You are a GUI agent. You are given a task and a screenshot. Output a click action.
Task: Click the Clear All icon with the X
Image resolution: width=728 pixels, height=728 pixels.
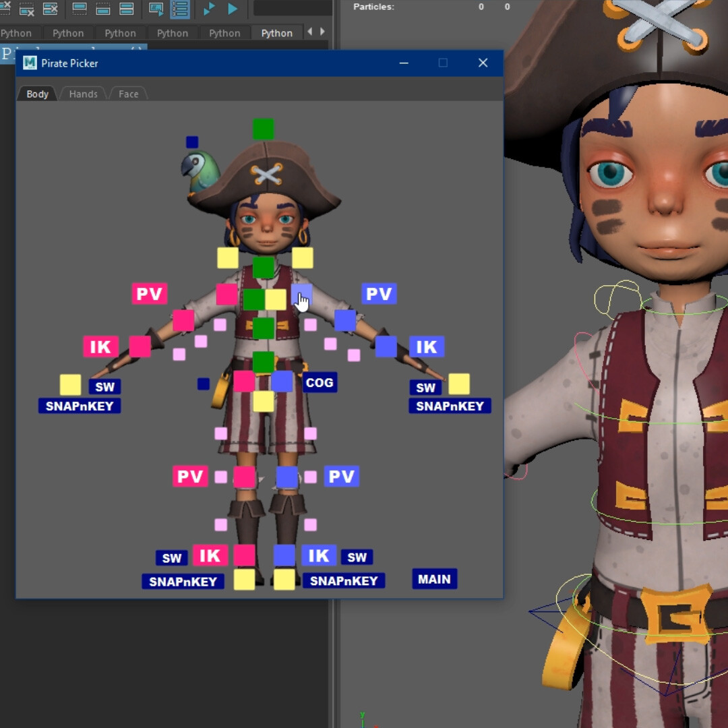tap(50, 9)
